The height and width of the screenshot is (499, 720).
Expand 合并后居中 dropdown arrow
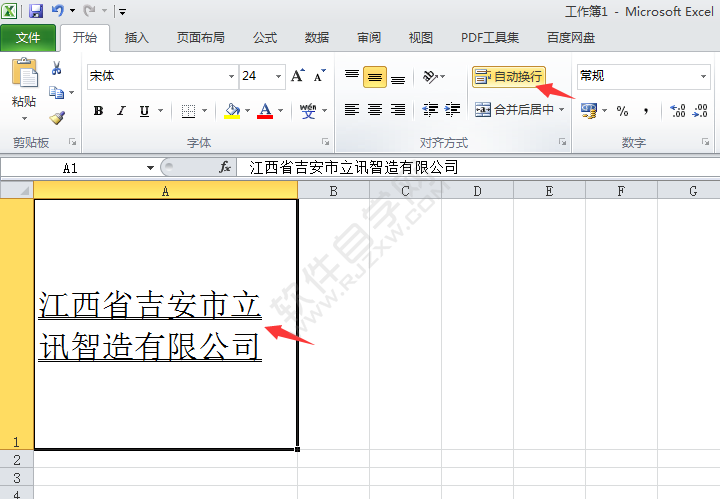coord(561,109)
